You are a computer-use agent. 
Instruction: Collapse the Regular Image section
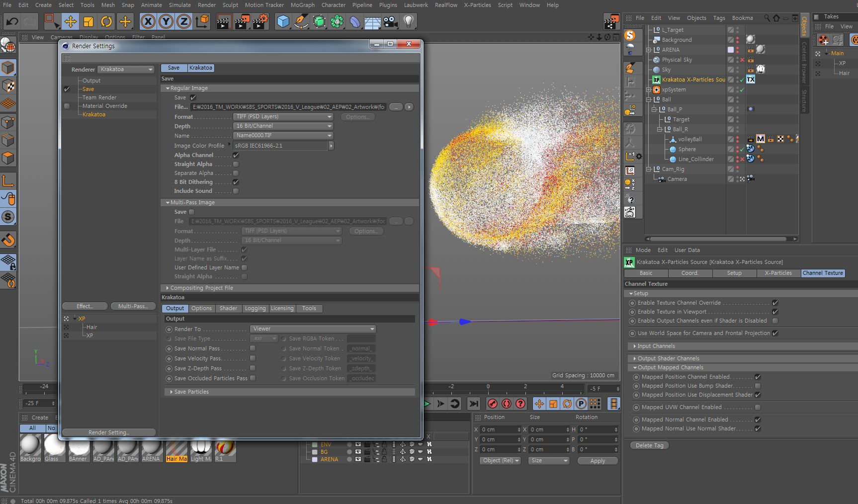click(x=168, y=88)
